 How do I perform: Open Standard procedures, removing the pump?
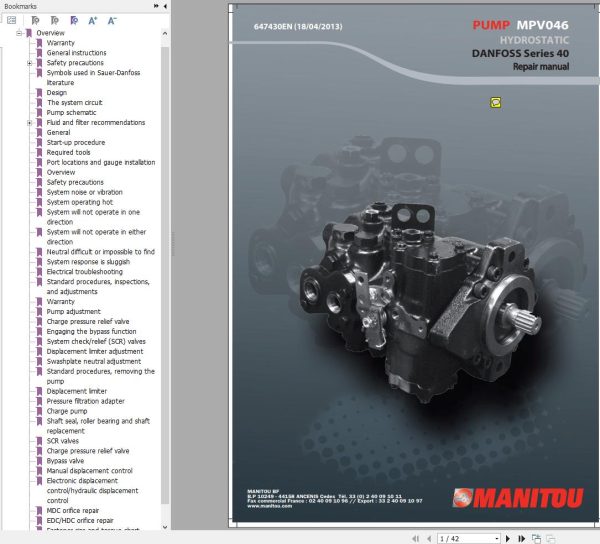coord(101,376)
